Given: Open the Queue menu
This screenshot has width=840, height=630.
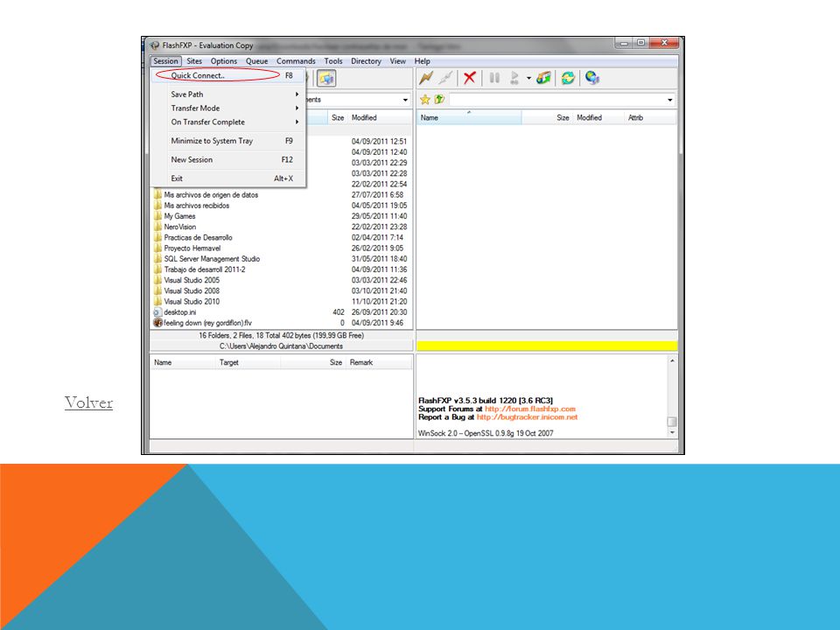Looking at the screenshot, I should 256,61.
